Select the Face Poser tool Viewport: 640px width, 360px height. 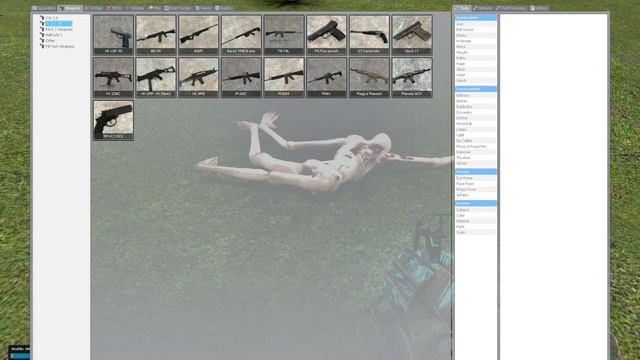[476, 184]
